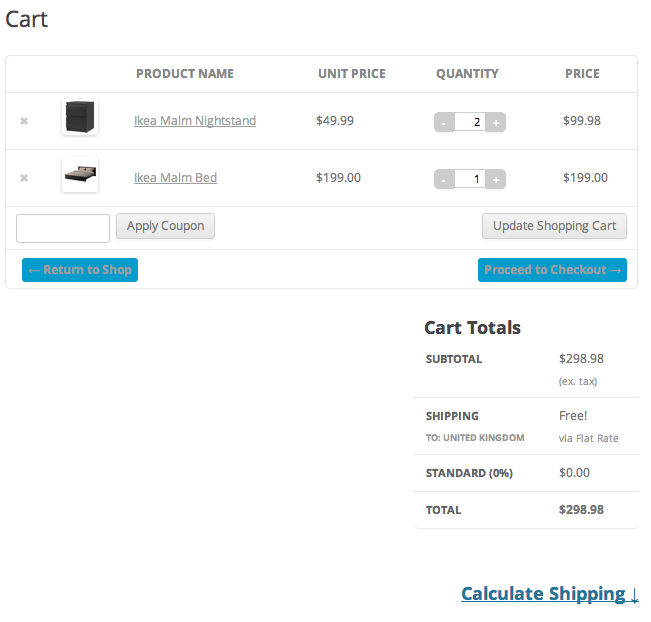This screenshot has width=651, height=622.
Task: Remove Ikea Malm Bed from cart
Action: coord(24,178)
